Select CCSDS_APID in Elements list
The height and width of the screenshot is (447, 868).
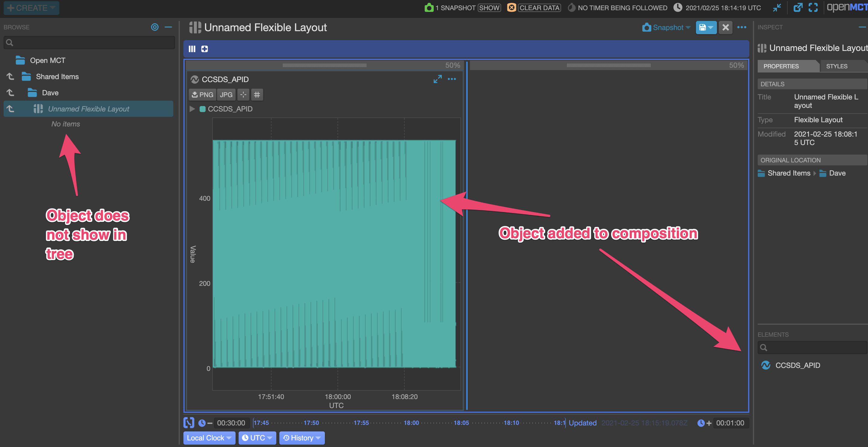pyautogui.click(x=790, y=365)
